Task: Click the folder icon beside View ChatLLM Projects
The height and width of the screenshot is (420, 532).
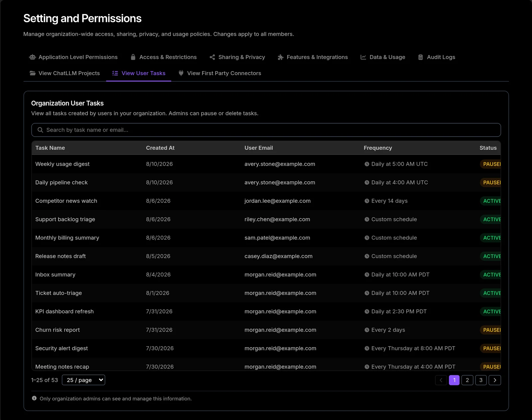Action: (x=33, y=73)
